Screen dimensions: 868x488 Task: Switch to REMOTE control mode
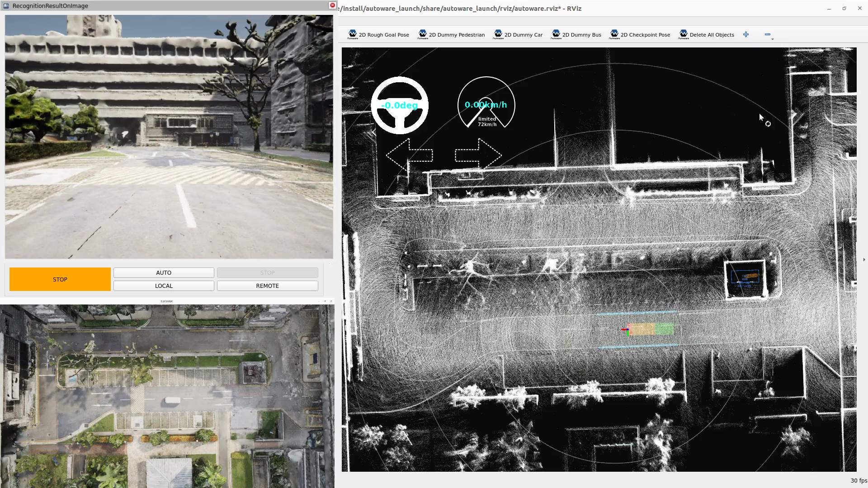click(267, 286)
